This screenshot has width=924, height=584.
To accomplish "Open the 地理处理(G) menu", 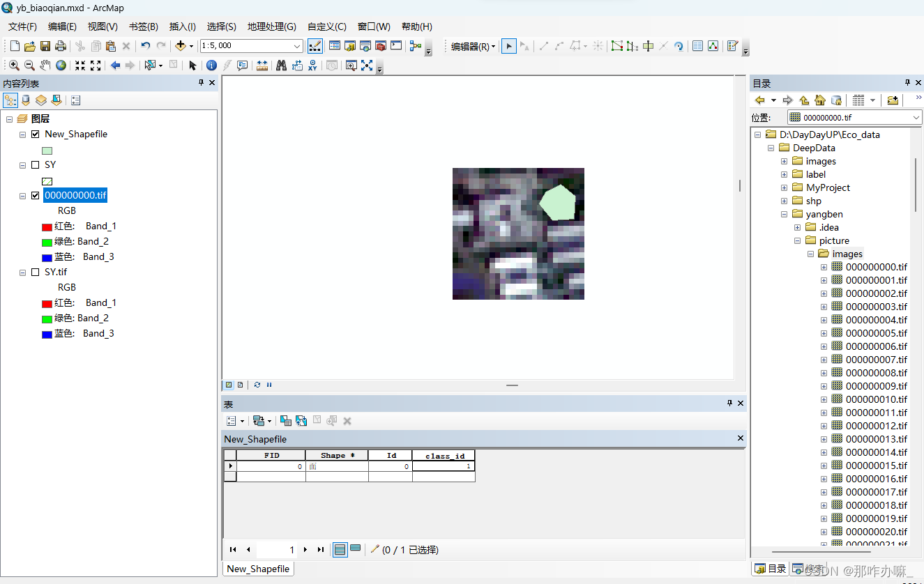I will click(x=271, y=26).
